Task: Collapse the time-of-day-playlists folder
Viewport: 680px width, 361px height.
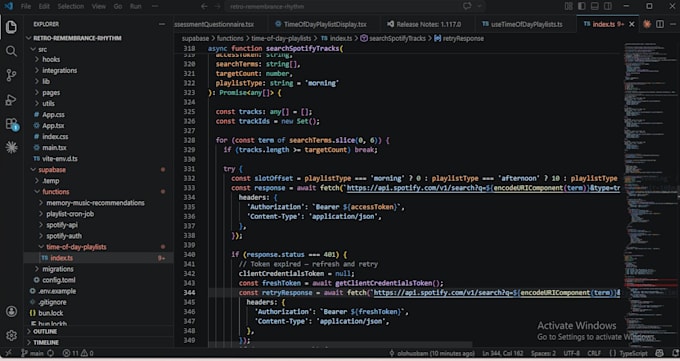Action: (41, 247)
